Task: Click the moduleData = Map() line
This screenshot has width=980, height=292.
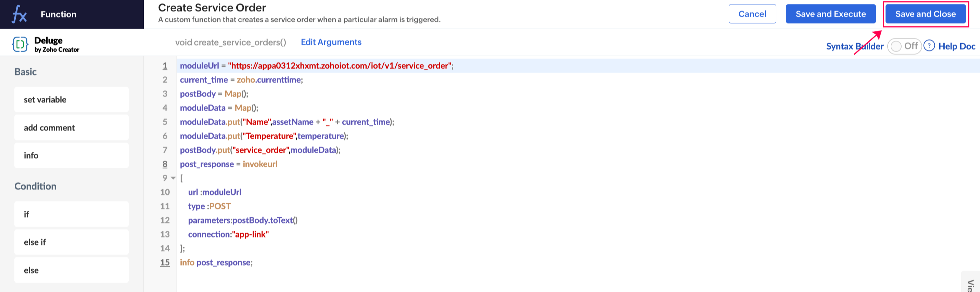Action: tap(219, 108)
